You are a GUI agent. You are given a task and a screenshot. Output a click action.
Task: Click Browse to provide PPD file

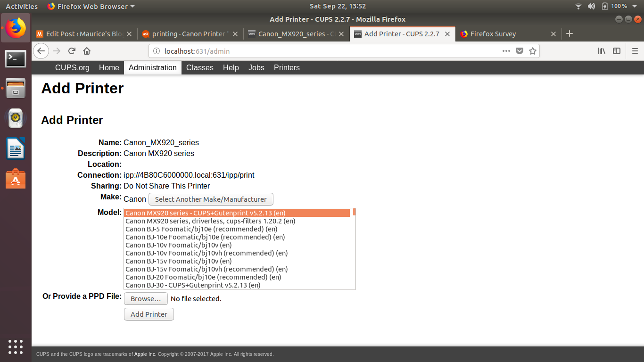click(x=146, y=299)
